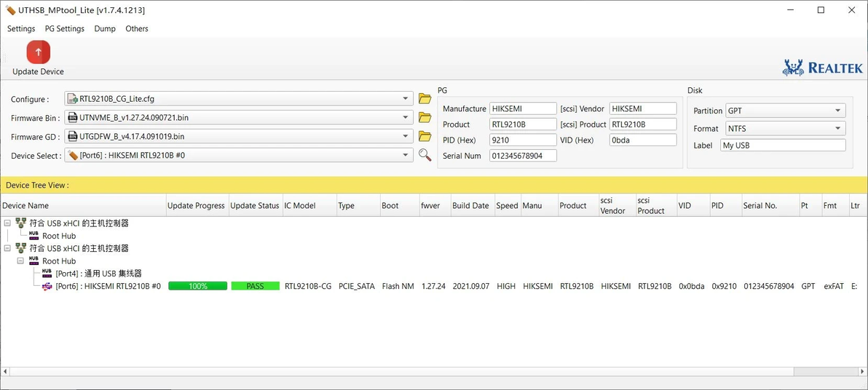Click the Product field RTL9210B
868x390 pixels.
pyautogui.click(x=523, y=124)
